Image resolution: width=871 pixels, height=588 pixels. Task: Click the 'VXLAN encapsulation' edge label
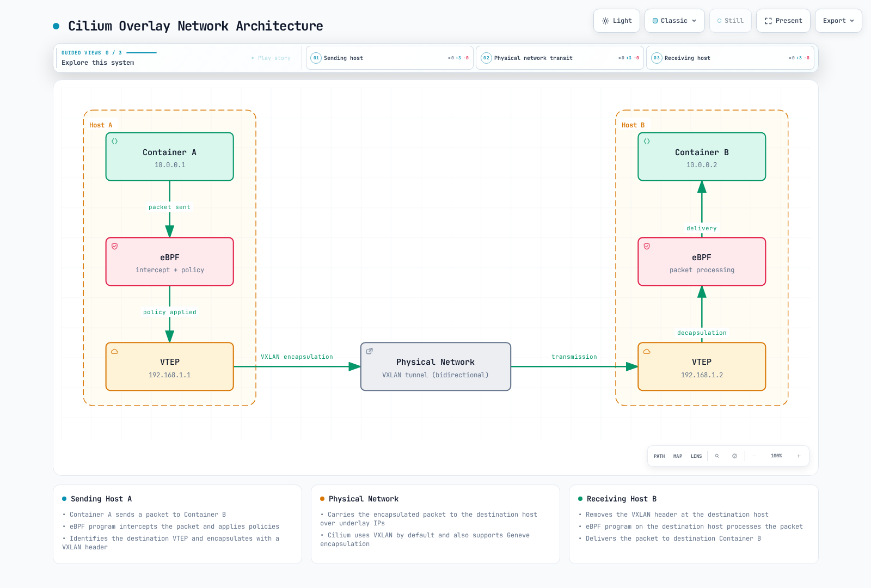(x=297, y=357)
